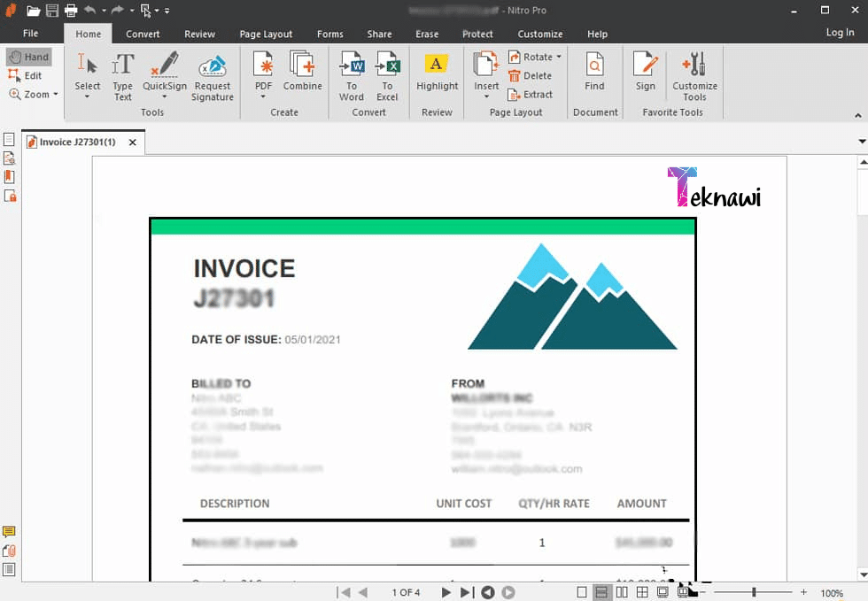The width and height of the screenshot is (868, 601).
Task: Select the Type Text tool
Action: pos(122,76)
